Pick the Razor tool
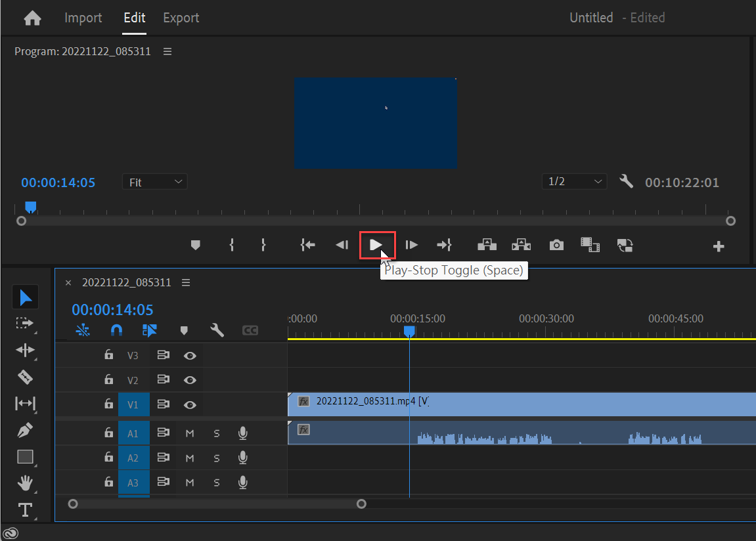The image size is (756, 541). click(25, 377)
